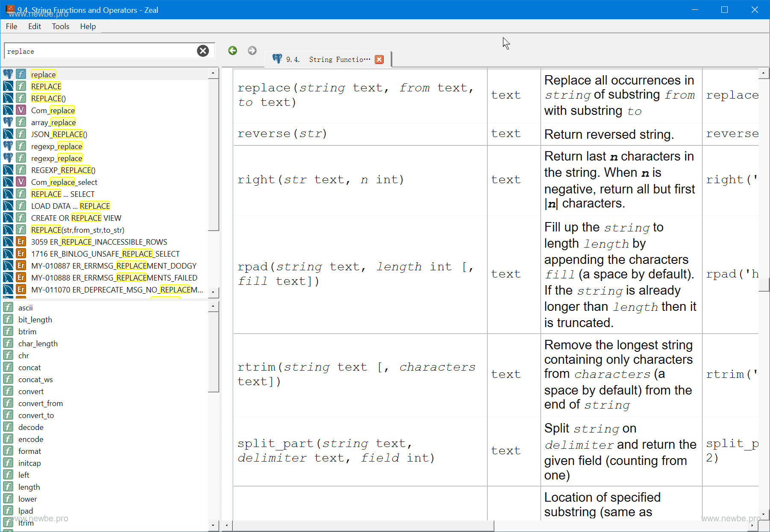The image size is (770, 532).
Task: Close the String Functions tab via red X
Action: pyautogui.click(x=379, y=60)
